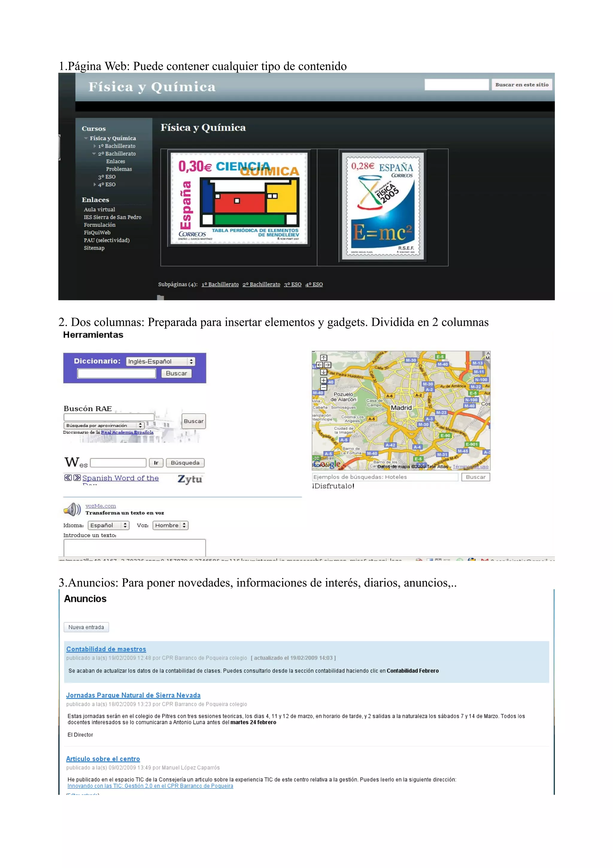The height and width of the screenshot is (868, 613).
Task: Pan the Madrid map down
Action: coord(324,372)
